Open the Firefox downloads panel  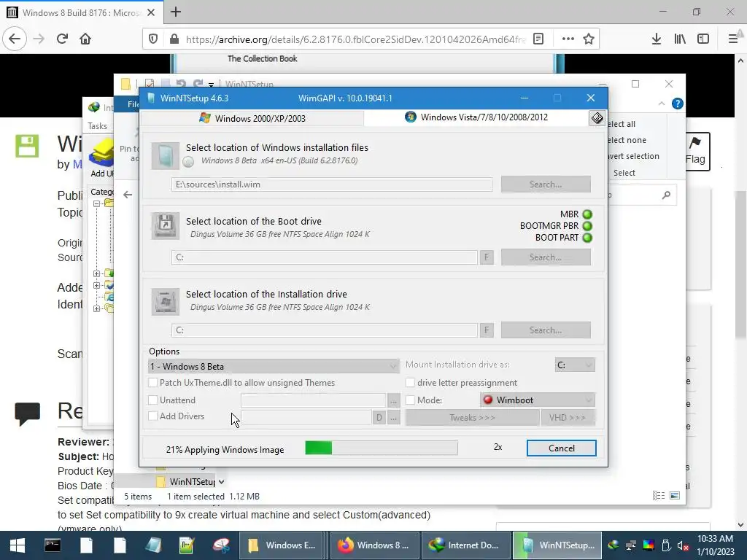(657, 39)
